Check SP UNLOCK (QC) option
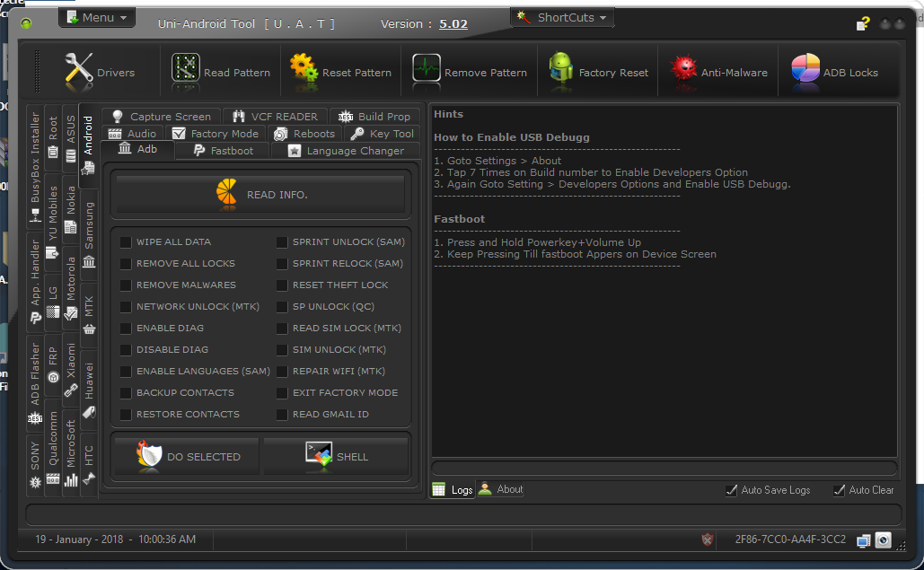The image size is (924, 570). click(x=282, y=307)
